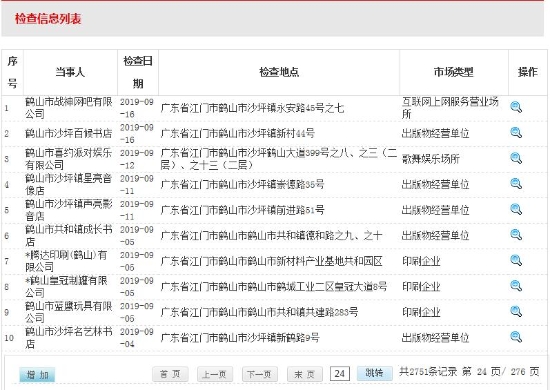Open details icon for 鹤山市沙坪名艺林书店
The width and height of the screenshot is (550, 390).
[x=516, y=337]
